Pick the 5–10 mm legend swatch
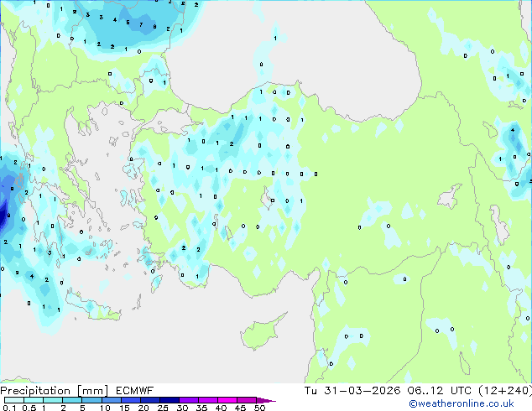The image size is (532, 411). click(x=92, y=400)
